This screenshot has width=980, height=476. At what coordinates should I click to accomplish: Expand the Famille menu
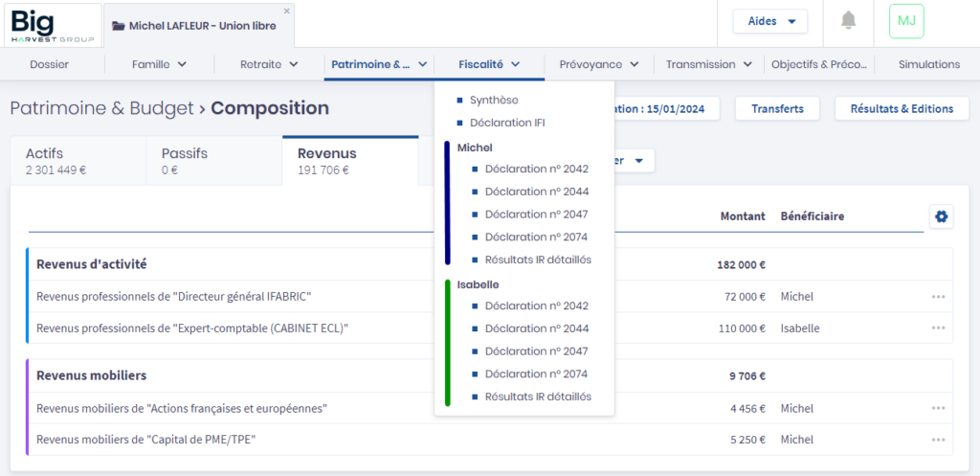[159, 64]
